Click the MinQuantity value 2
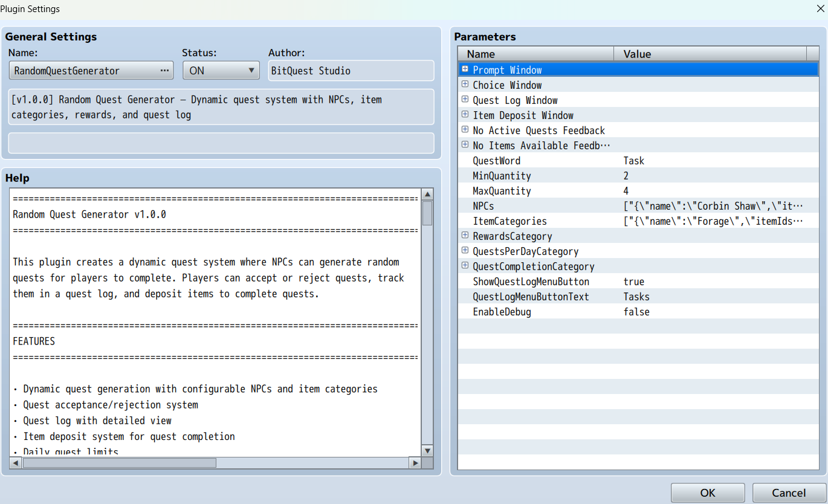Viewport: 828px width, 504px height. 626,176
